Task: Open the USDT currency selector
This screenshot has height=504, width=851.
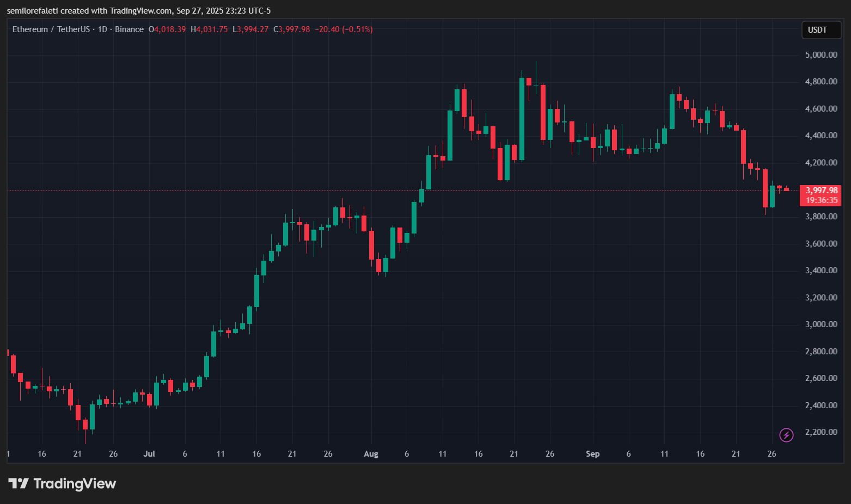Action: [821, 30]
